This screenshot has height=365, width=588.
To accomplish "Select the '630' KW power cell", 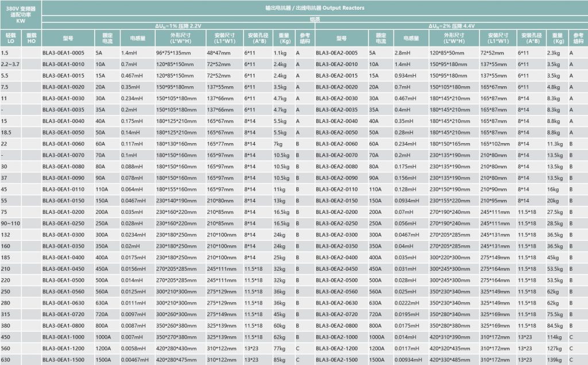I will point(6,360).
